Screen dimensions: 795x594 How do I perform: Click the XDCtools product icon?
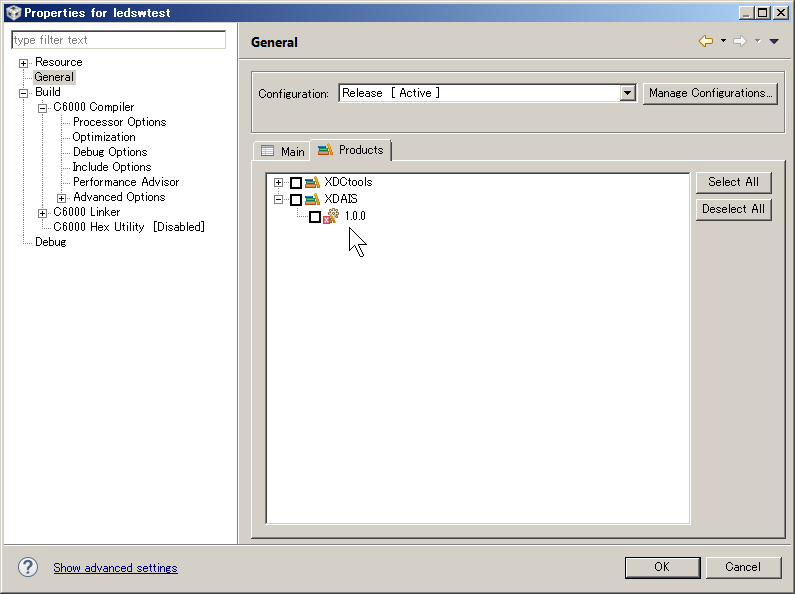point(312,182)
